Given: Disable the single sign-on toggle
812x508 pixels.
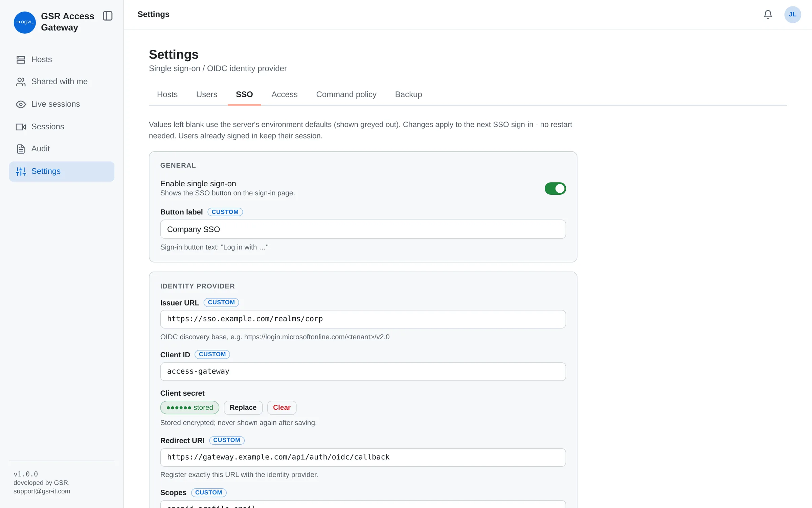Looking at the screenshot, I should 555,188.
